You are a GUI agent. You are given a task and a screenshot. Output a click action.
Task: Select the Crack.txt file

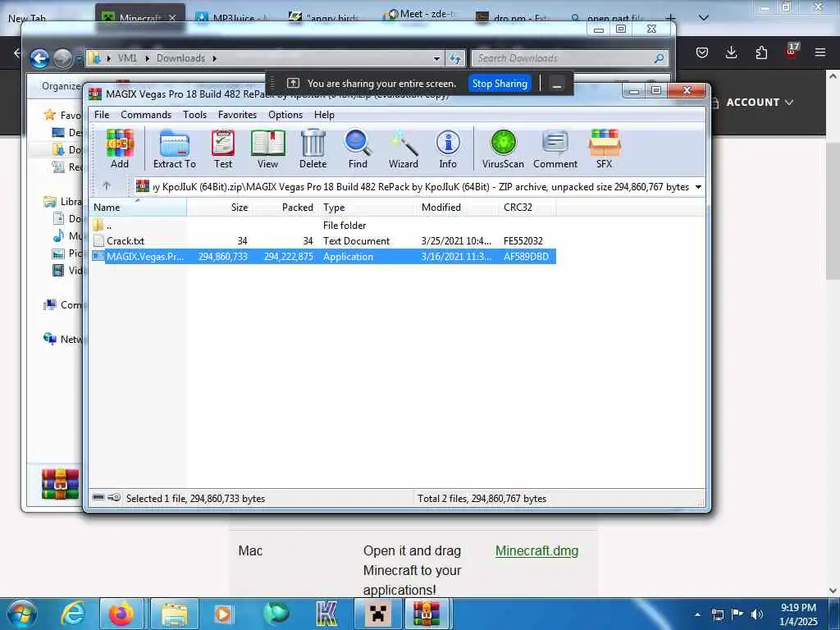pos(323,241)
